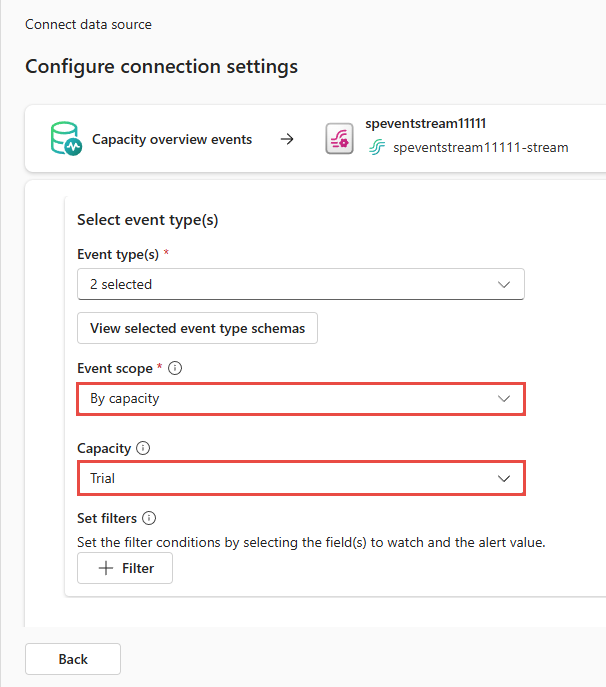Show the Capacity info tooltip icon
This screenshot has height=687, width=606.
pyautogui.click(x=142, y=449)
